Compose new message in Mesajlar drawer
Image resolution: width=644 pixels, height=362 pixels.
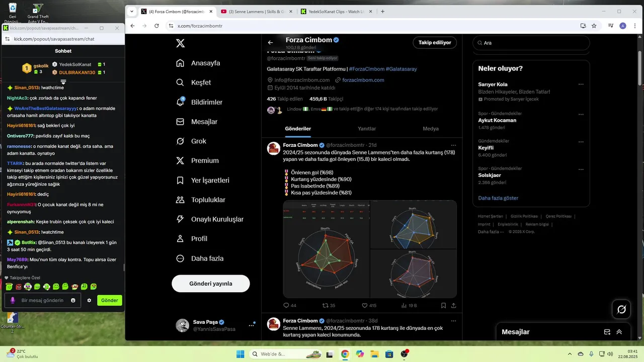[x=607, y=332]
